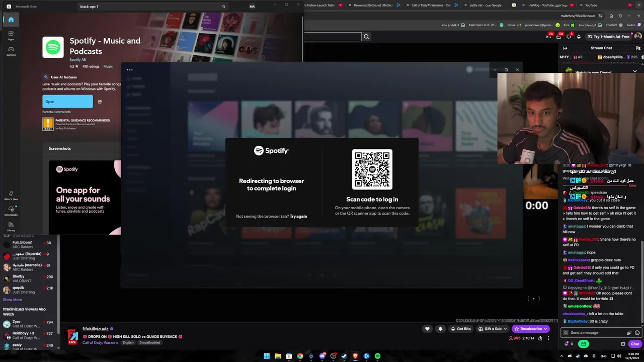644x362 pixels.
Task: Click Get Bits button
Action: 460,329
